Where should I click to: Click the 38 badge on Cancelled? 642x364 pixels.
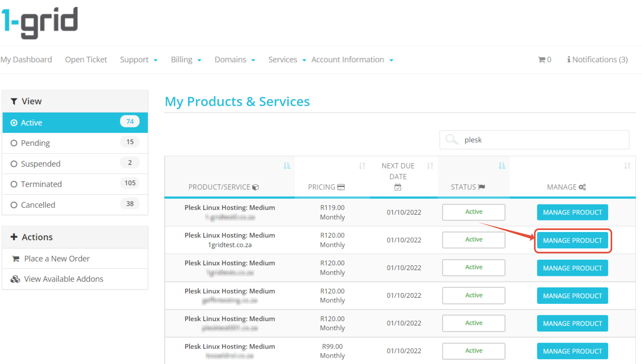(130, 204)
